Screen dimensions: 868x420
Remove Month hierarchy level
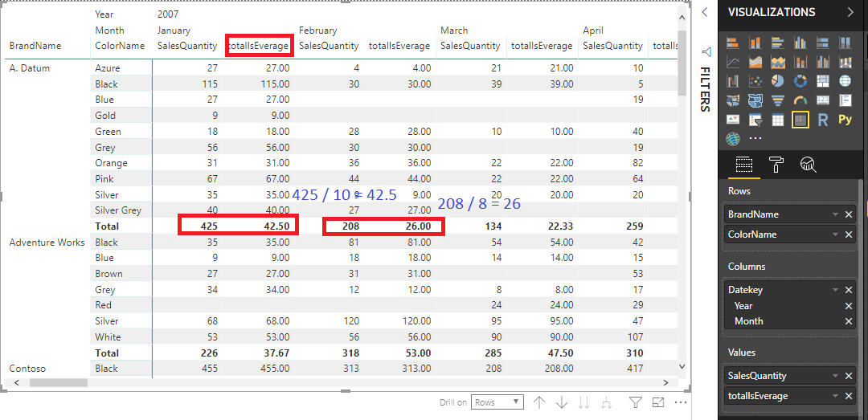849,321
